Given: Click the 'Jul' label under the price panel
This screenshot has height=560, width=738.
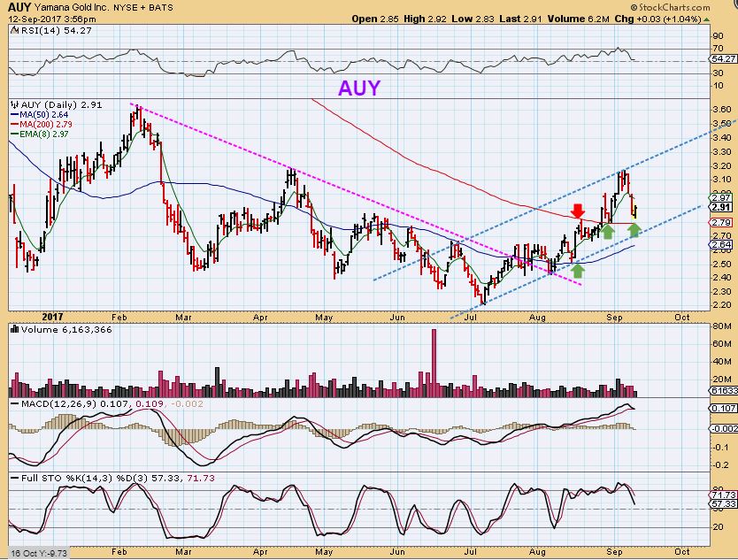Looking at the screenshot, I should point(470,318).
